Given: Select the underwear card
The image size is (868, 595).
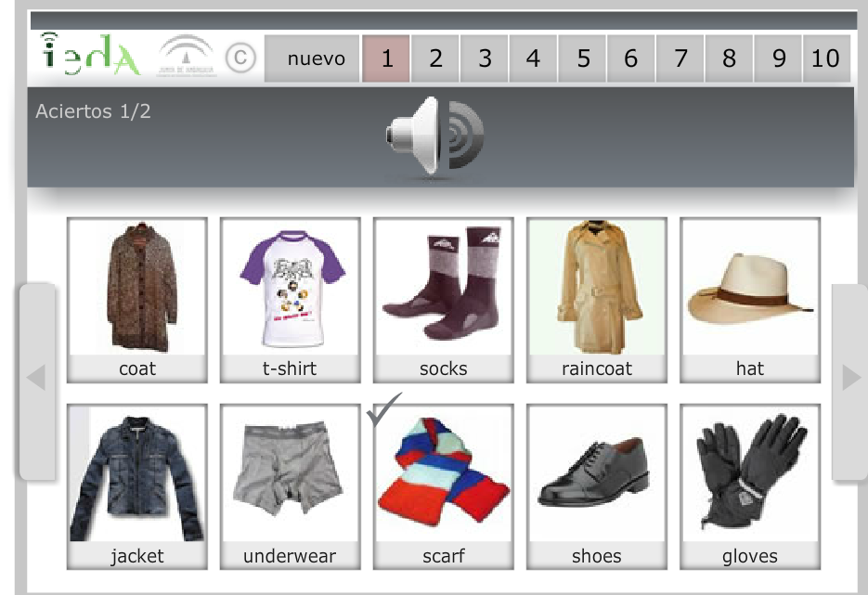Looking at the screenshot, I should (290, 486).
